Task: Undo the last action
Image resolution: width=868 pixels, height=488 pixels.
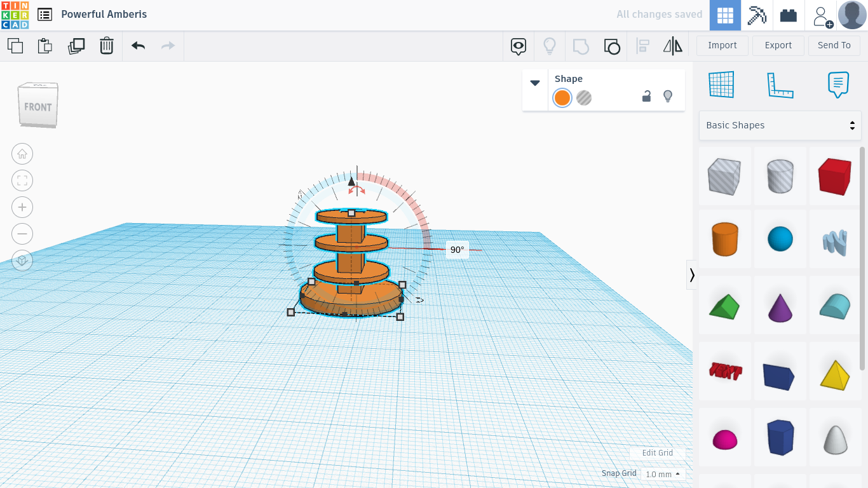Action: [138, 46]
